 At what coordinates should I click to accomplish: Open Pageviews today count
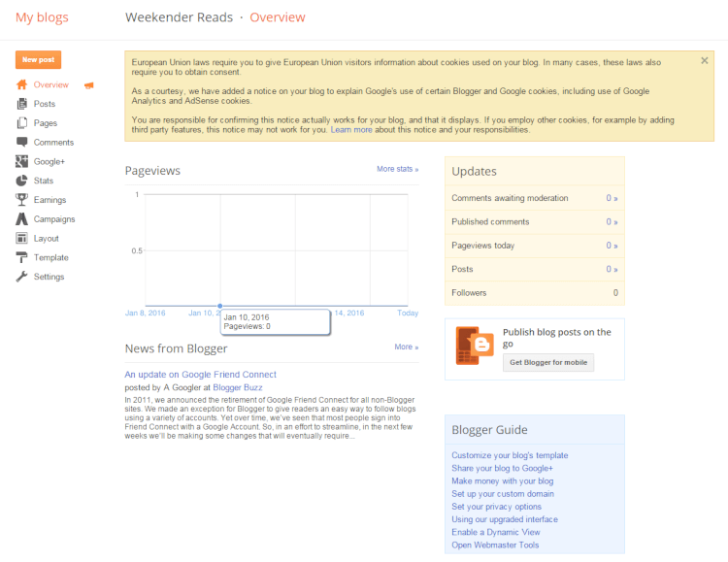(x=612, y=246)
